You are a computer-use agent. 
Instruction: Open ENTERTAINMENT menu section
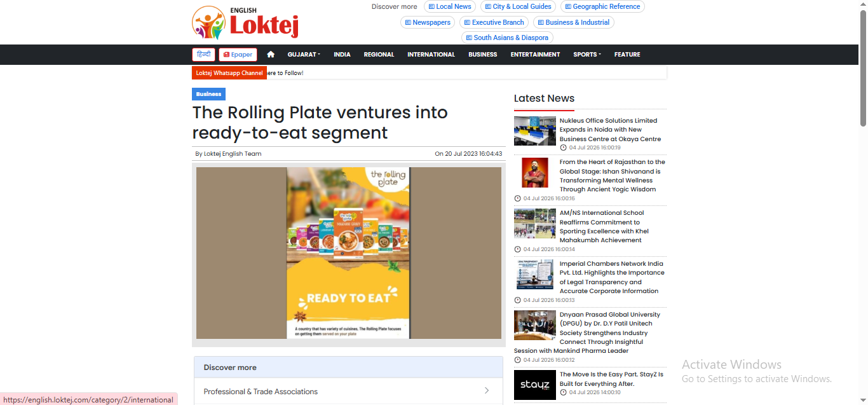coord(535,55)
